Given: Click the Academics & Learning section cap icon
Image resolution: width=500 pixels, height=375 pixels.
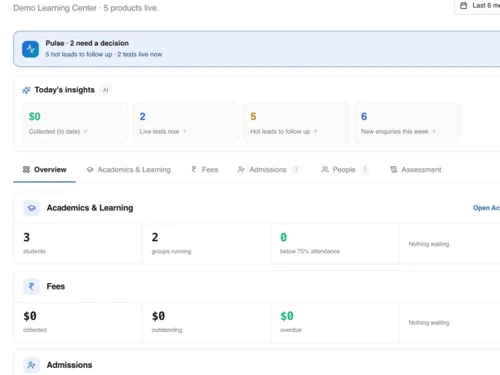Looking at the screenshot, I should (x=32, y=208).
